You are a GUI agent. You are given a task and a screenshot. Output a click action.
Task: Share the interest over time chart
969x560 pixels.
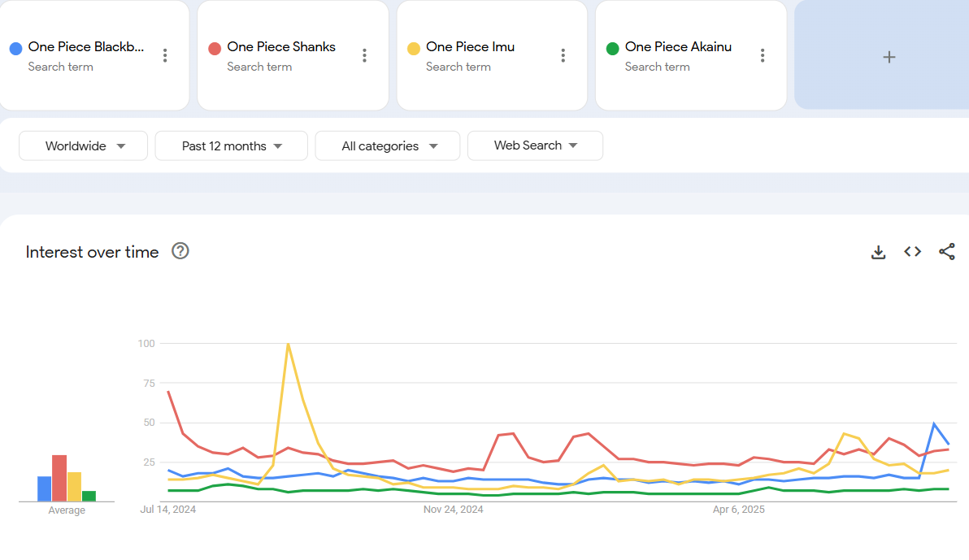(947, 252)
